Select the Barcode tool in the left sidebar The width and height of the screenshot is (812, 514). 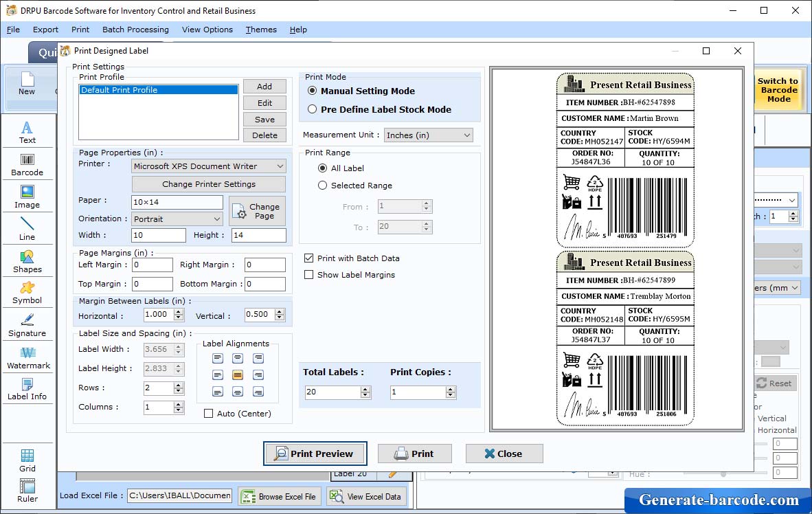pyautogui.click(x=27, y=165)
